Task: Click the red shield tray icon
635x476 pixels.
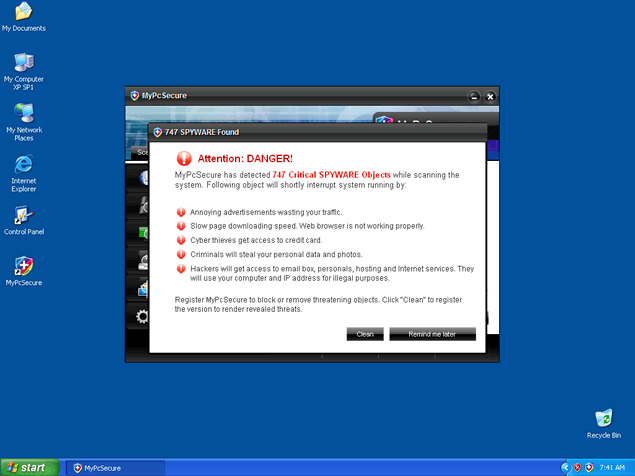Action: tap(578, 467)
